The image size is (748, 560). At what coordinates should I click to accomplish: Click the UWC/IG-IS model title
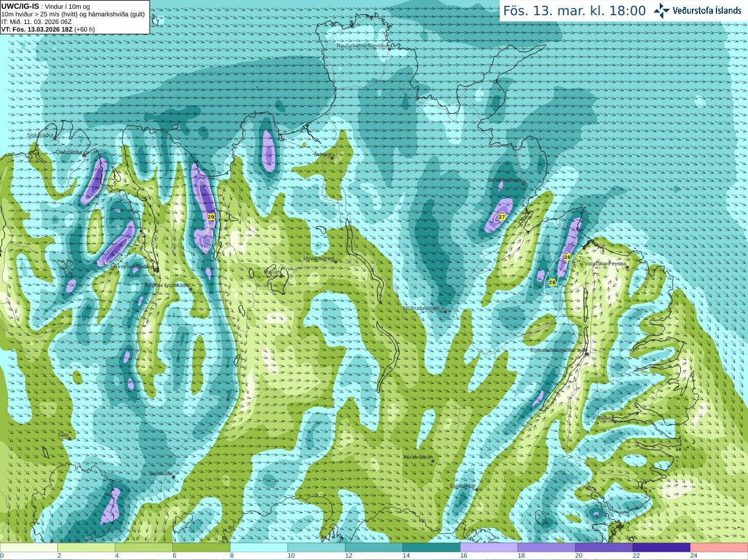coord(20,6)
